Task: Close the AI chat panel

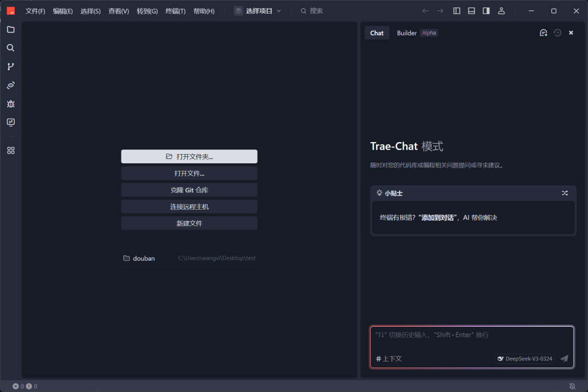Action: [x=571, y=33]
